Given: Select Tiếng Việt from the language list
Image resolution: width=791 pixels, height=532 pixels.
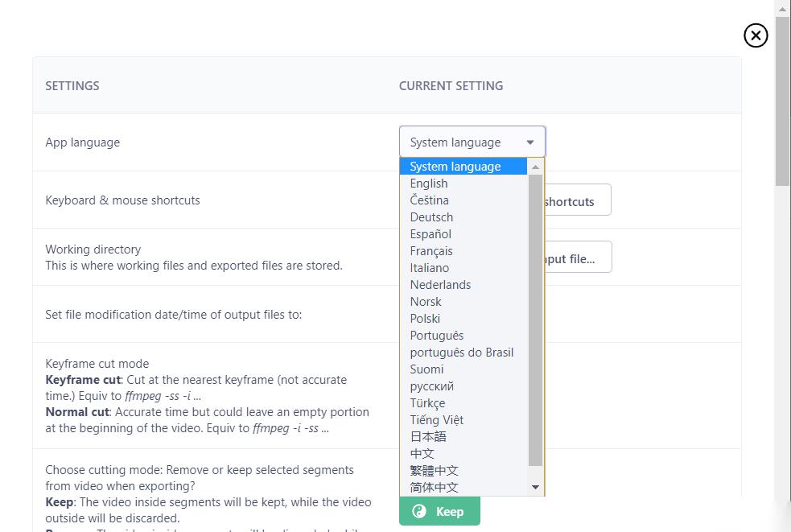Looking at the screenshot, I should pyautogui.click(x=463, y=420).
